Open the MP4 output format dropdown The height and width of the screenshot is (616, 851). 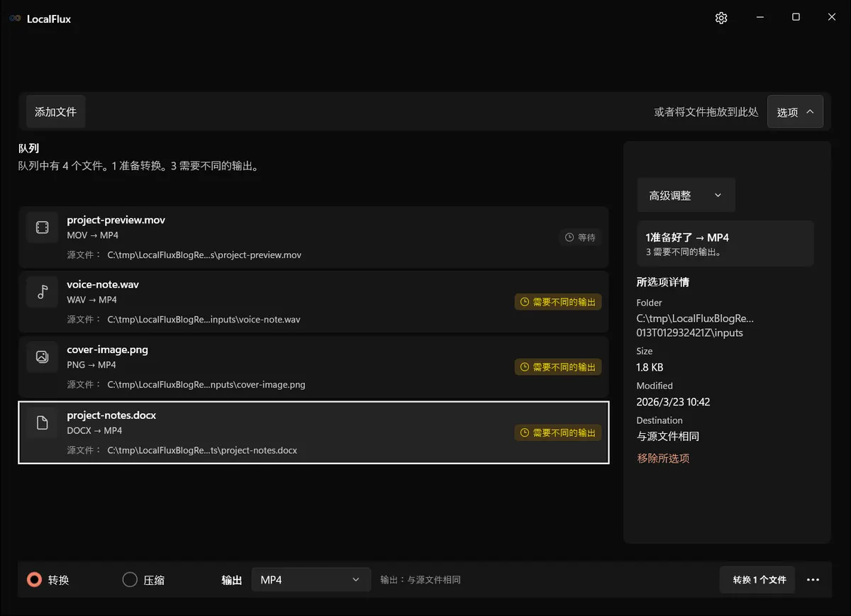[311, 580]
